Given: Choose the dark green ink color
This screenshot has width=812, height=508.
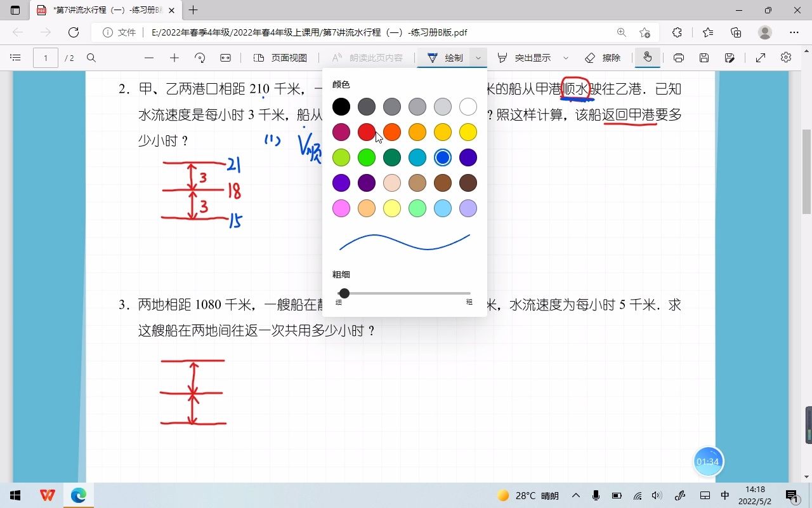Looking at the screenshot, I should click(x=392, y=157).
